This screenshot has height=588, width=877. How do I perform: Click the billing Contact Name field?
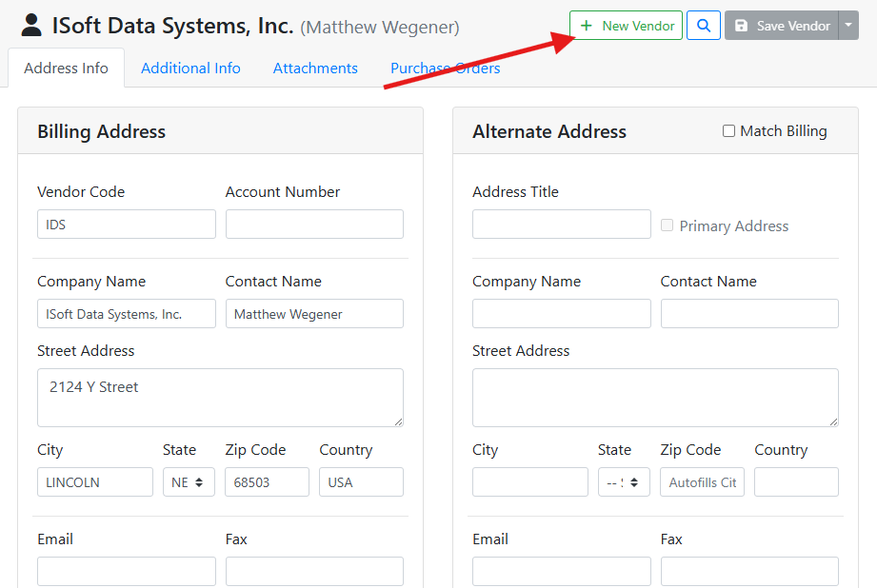(x=314, y=314)
